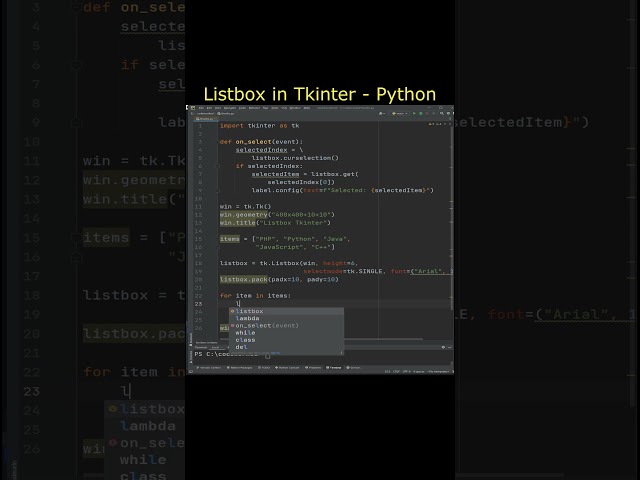Viewport: 640px width, 480px height.
Task: Click the 'win.title' code line
Action: point(275,223)
